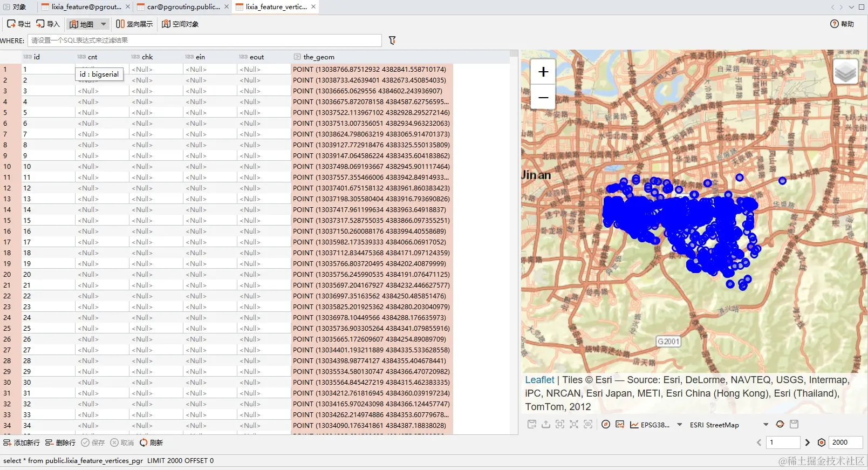868x470 pixels.
Task: Click the SQL statement text in status bar
Action: coord(108,460)
